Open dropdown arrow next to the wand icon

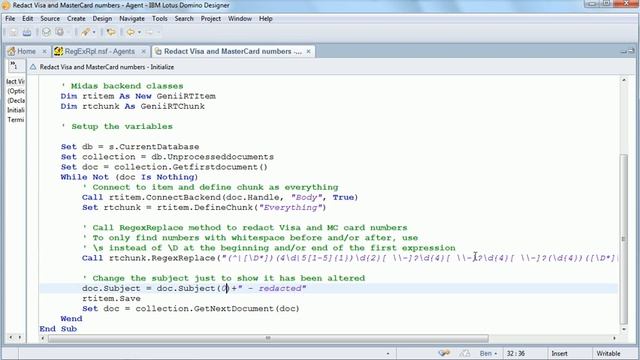[x=94, y=32]
